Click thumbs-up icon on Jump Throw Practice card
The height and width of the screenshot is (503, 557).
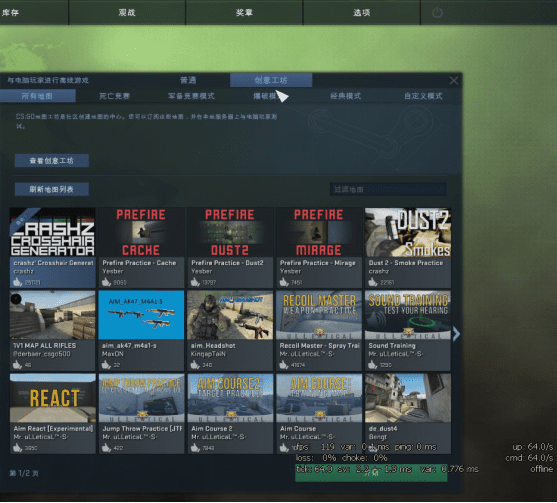[106, 448]
